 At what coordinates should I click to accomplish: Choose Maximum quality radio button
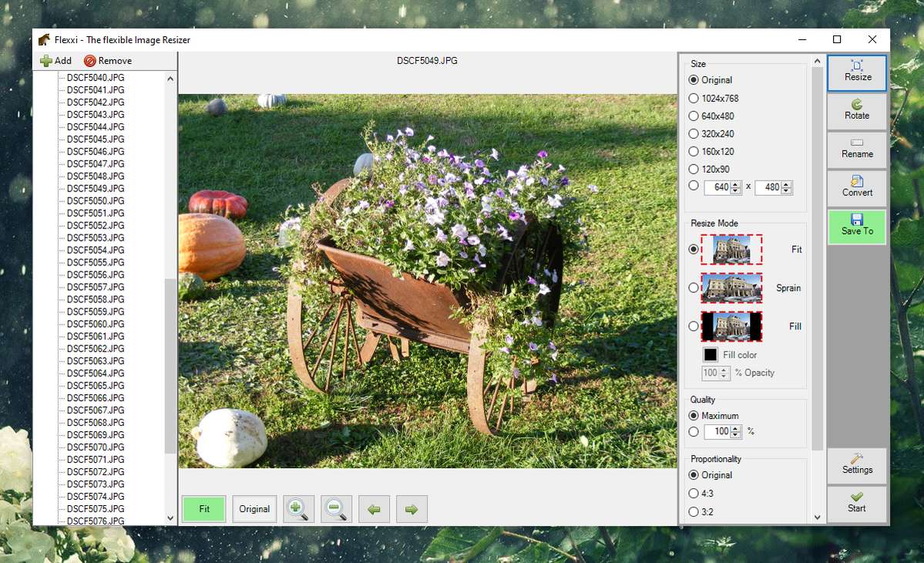click(694, 416)
